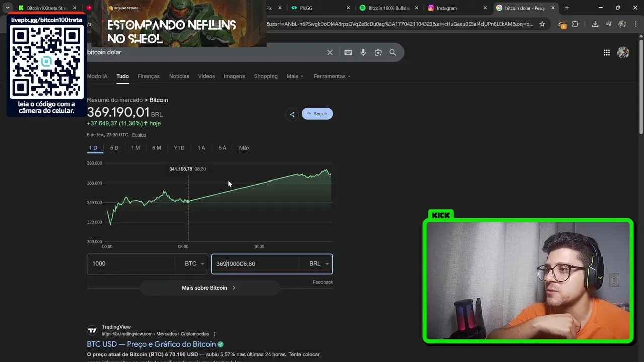
Task: Open BTC USD Preço e Gráfico result
Action: pos(151,344)
